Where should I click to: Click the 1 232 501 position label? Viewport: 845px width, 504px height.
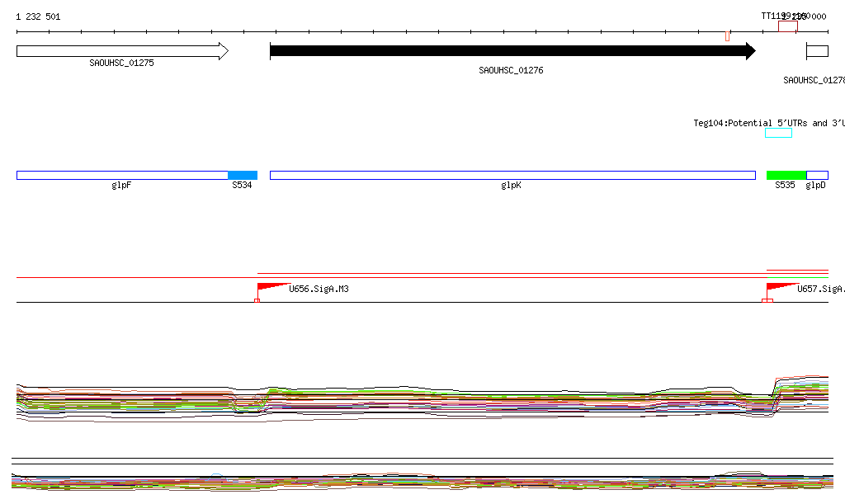click(x=38, y=16)
